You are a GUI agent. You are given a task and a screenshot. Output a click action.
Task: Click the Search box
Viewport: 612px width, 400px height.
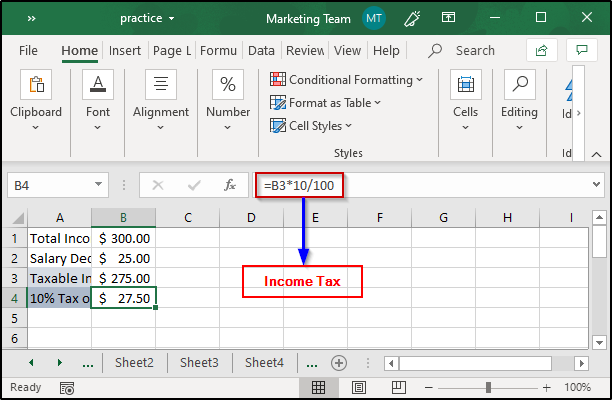[475, 51]
